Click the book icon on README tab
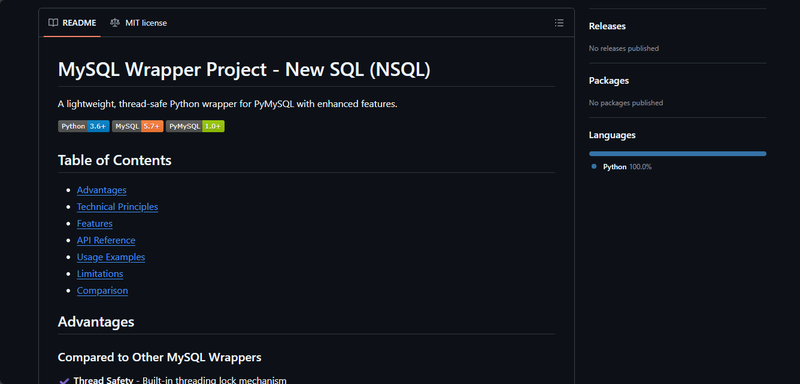 [x=53, y=23]
